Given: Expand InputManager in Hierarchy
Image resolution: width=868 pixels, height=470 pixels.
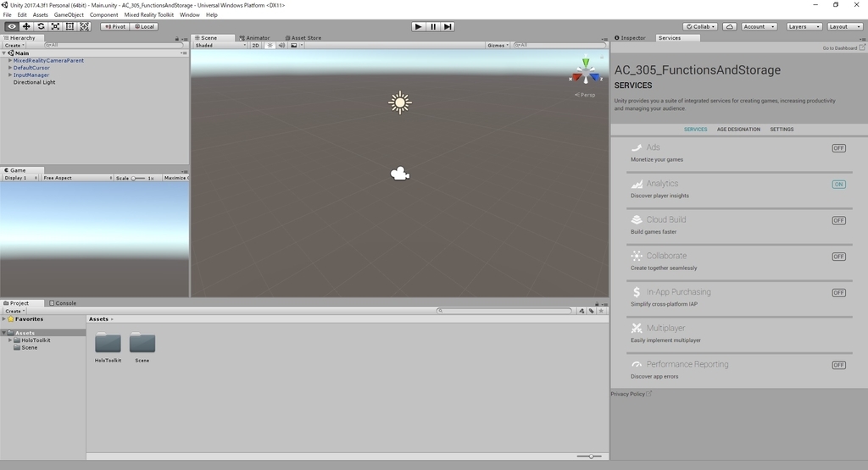Looking at the screenshot, I should pos(10,75).
